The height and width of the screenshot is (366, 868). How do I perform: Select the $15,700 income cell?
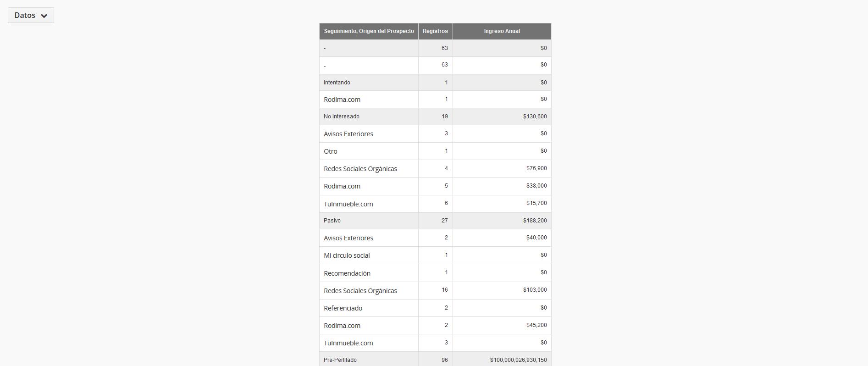pos(536,203)
